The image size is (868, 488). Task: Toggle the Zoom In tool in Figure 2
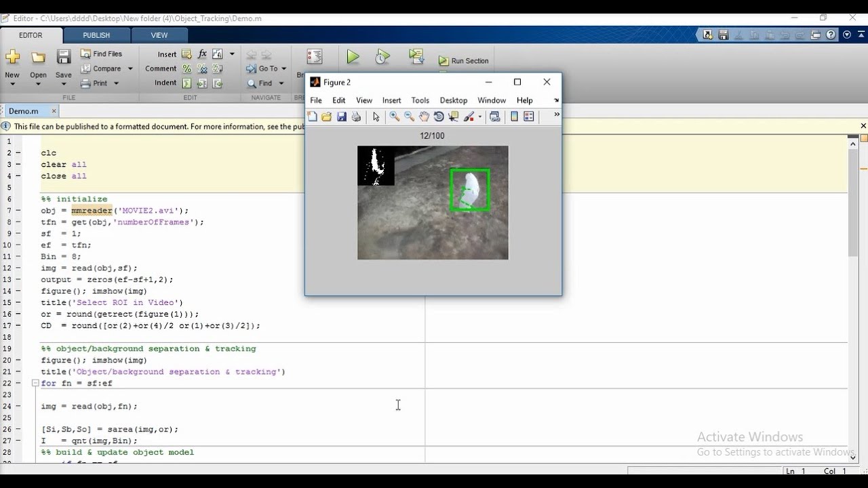click(x=395, y=117)
